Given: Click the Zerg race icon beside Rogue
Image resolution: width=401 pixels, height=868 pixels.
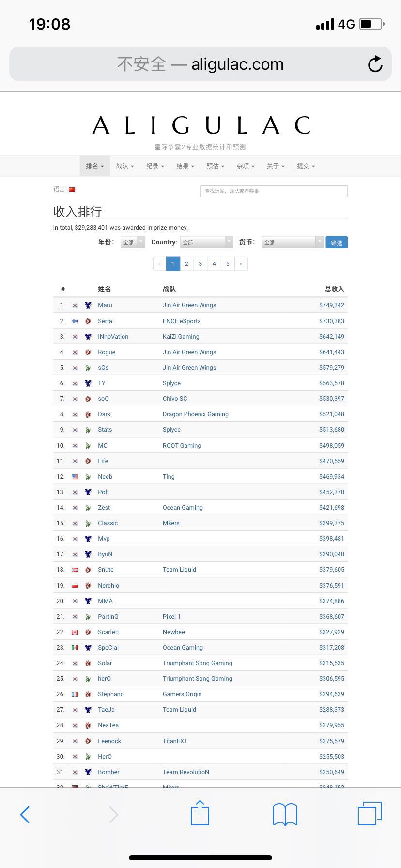Looking at the screenshot, I should click(x=88, y=352).
